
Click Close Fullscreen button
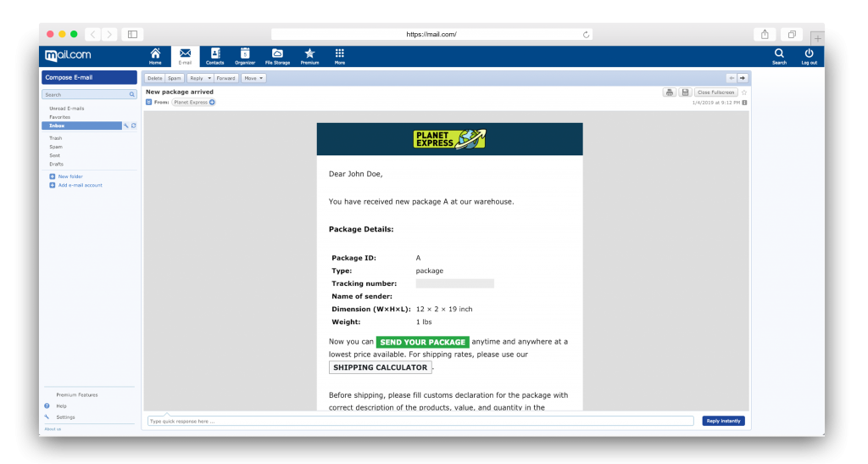715,92
